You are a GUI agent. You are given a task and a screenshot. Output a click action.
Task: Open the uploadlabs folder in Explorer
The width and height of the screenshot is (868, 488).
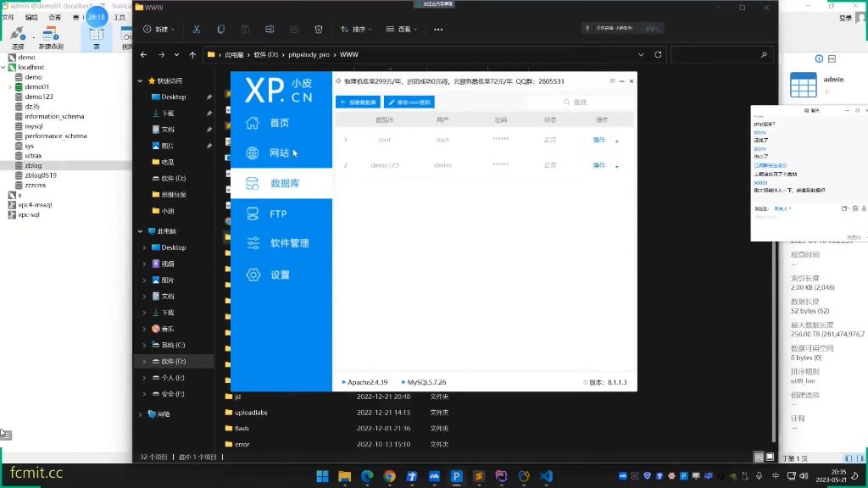pyautogui.click(x=251, y=413)
